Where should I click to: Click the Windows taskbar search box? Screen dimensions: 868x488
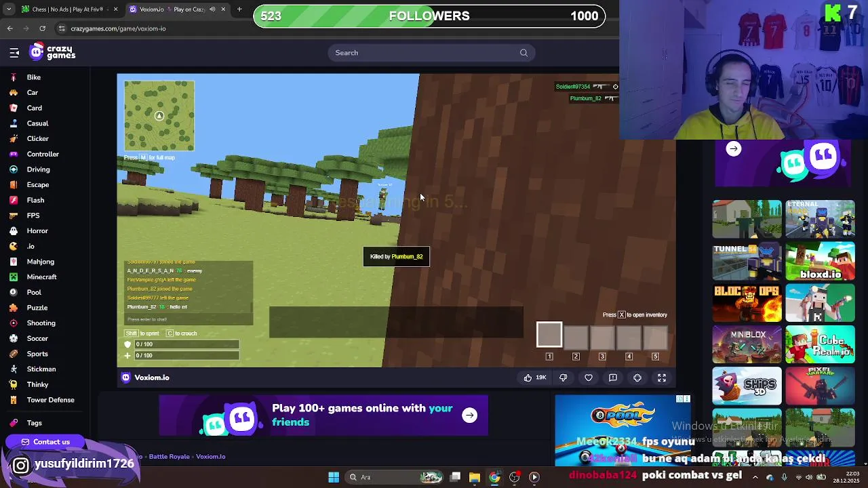click(395, 477)
